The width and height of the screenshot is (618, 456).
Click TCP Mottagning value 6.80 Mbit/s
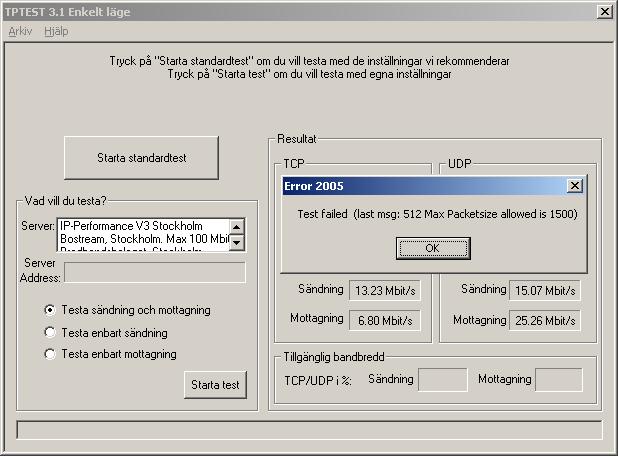click(385, 320)
